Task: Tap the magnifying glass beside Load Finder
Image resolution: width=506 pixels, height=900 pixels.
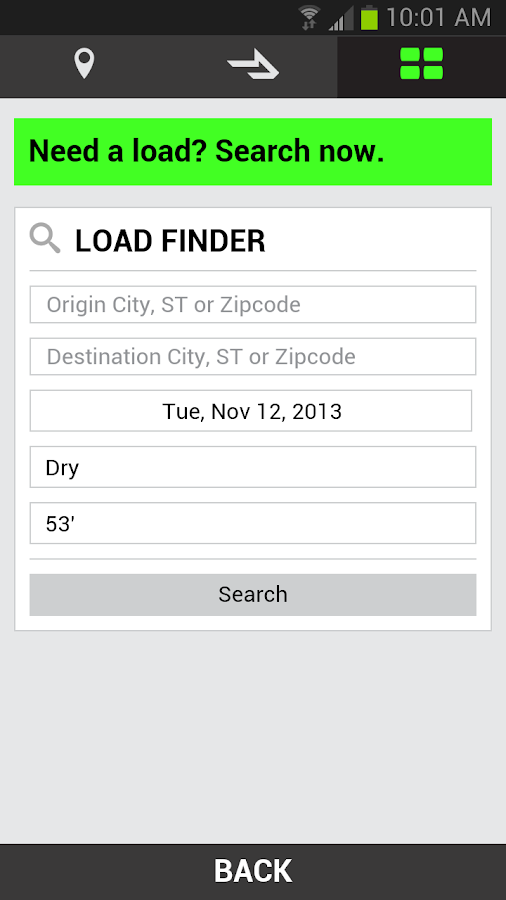Action: pyautogui.click(x=45, y=239)
